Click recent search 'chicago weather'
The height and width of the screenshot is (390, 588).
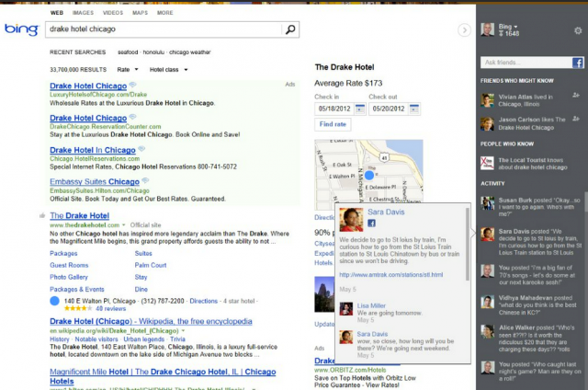190,52
